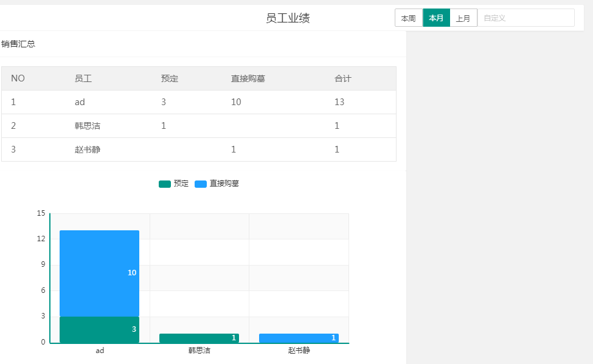This screenshot has width=593, height=364.
Task: Select employee ad in table row
Action: (80, 102)
